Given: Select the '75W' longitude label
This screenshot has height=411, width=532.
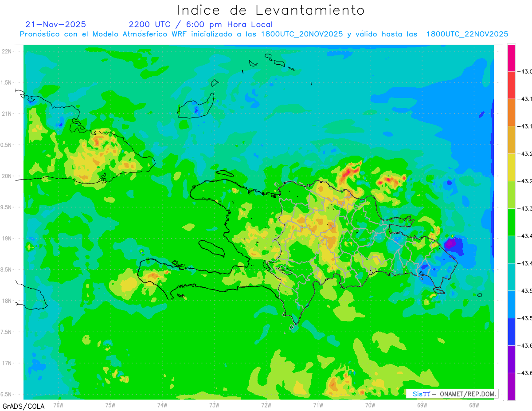Looking at the screenshot, I should tap(110, 405).
